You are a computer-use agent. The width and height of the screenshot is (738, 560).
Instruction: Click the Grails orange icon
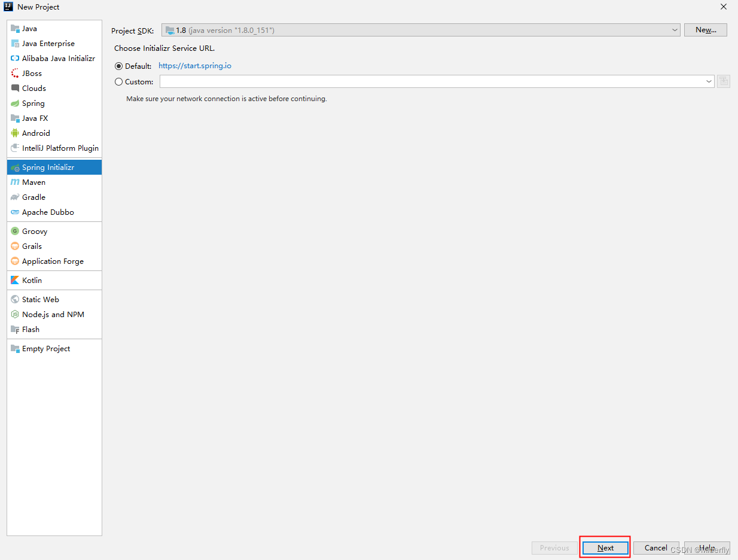15,246
